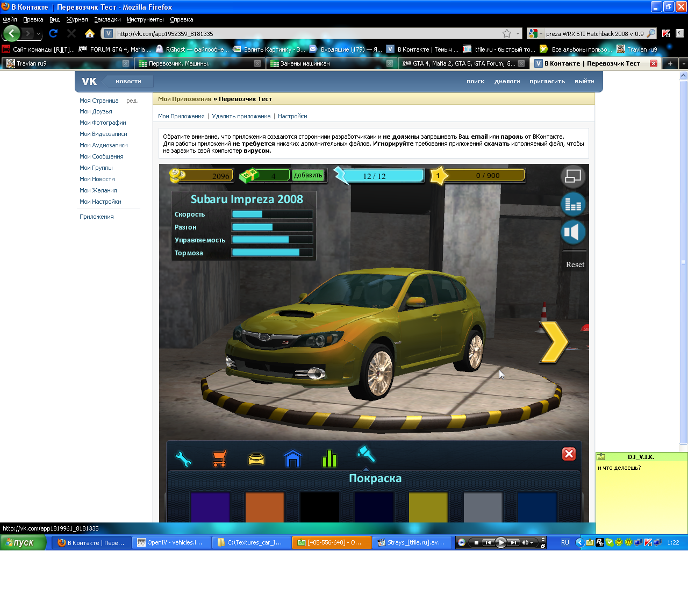Go to Firefox home page
Screen dimensions: 688x616
(x=90, y=33)
